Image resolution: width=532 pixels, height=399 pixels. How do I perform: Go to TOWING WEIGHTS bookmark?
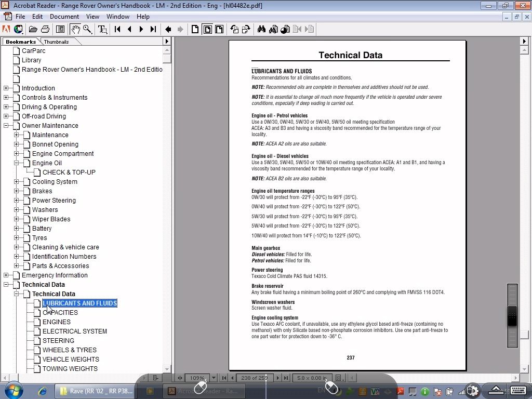[x=70, y=368]
